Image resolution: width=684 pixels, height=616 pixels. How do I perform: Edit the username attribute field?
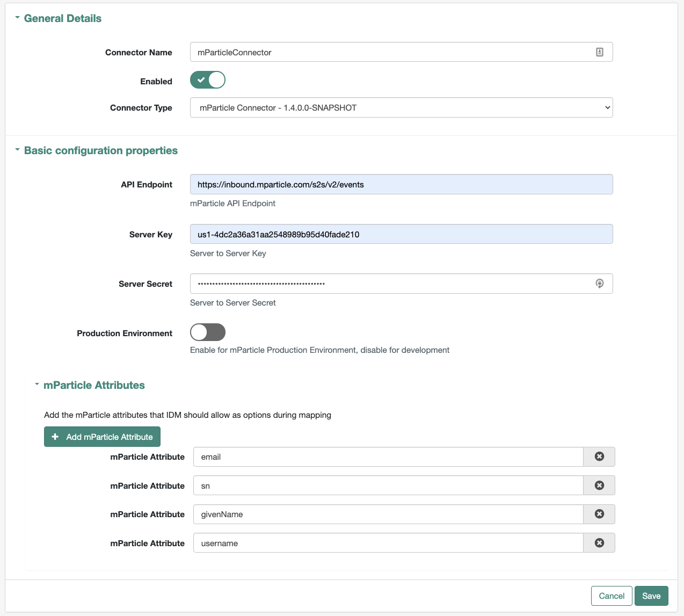(x=388, y=543)
